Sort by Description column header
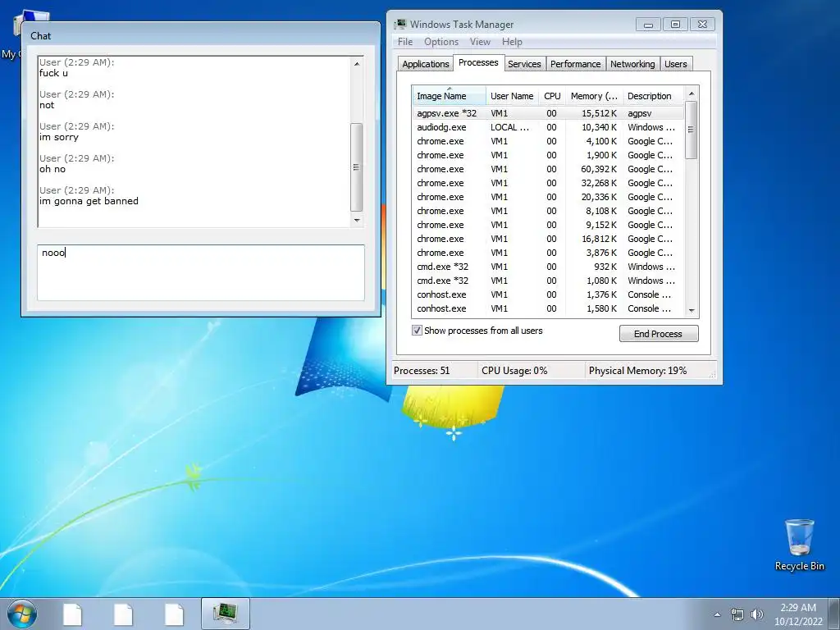 coord(653,96)
